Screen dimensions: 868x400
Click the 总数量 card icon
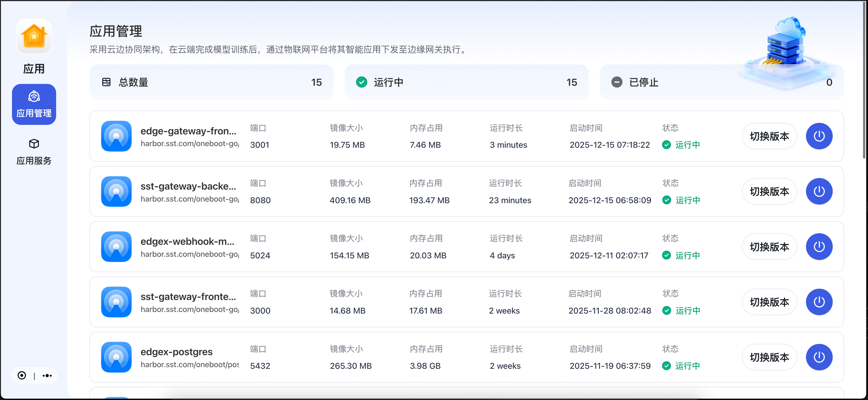coord(106,82)
